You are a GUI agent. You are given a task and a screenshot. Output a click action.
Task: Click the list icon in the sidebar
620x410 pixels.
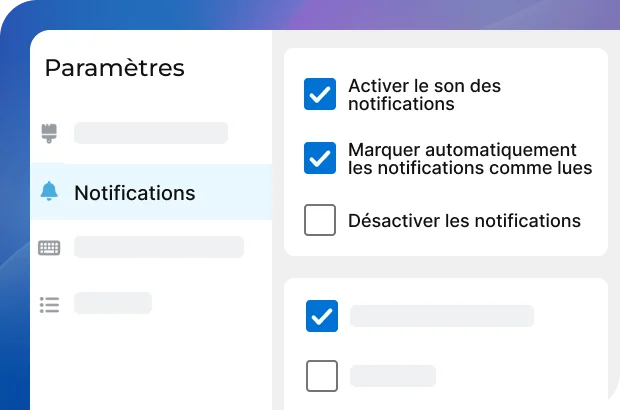click(49, 303)
